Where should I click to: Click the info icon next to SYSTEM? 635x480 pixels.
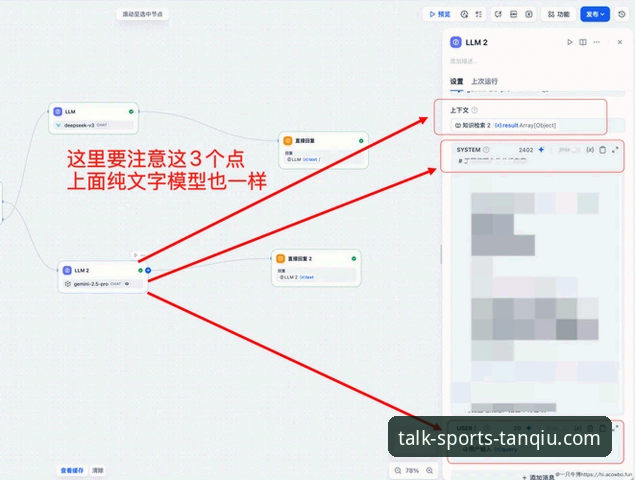click(486, 150)
